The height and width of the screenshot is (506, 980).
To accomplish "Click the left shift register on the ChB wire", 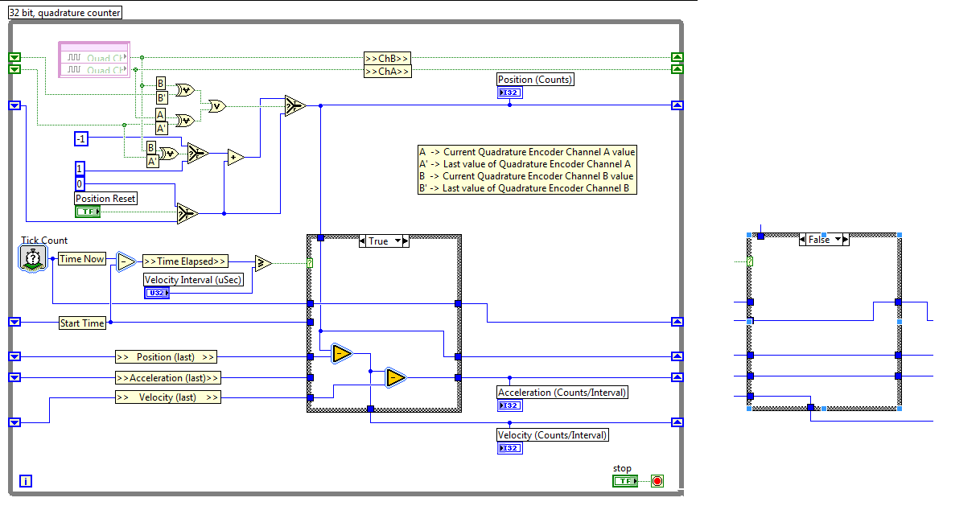I will (14, 58).
